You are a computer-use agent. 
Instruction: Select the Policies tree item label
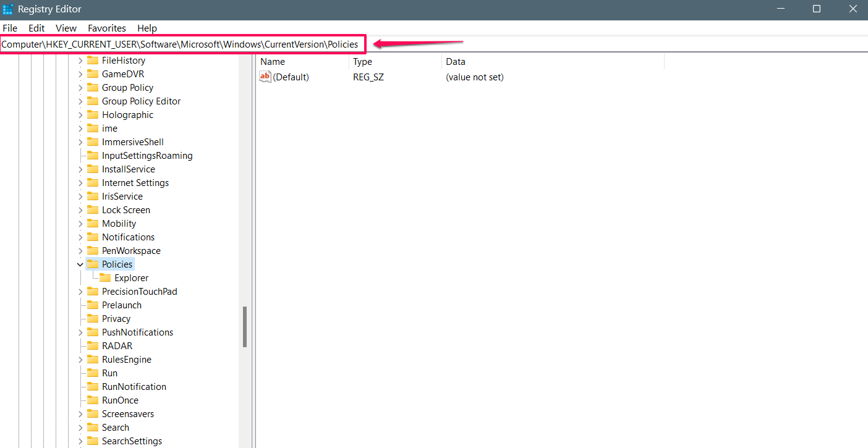click(x=117, y=264)
